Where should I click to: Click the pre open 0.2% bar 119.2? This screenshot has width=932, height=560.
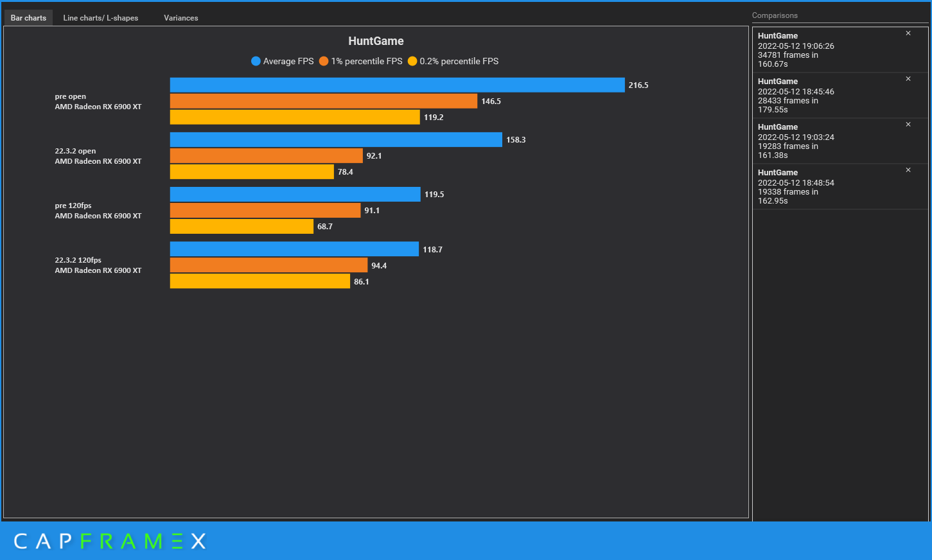[x=295, y=117]
